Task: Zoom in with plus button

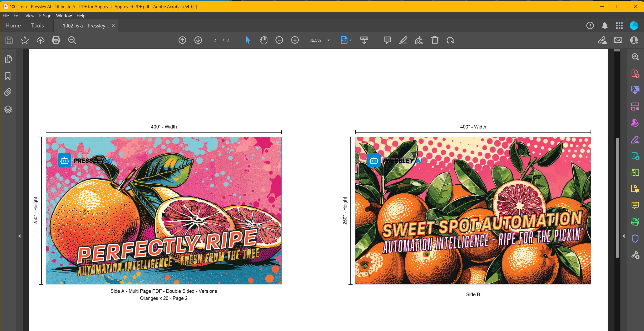Action: coord(295,40)
